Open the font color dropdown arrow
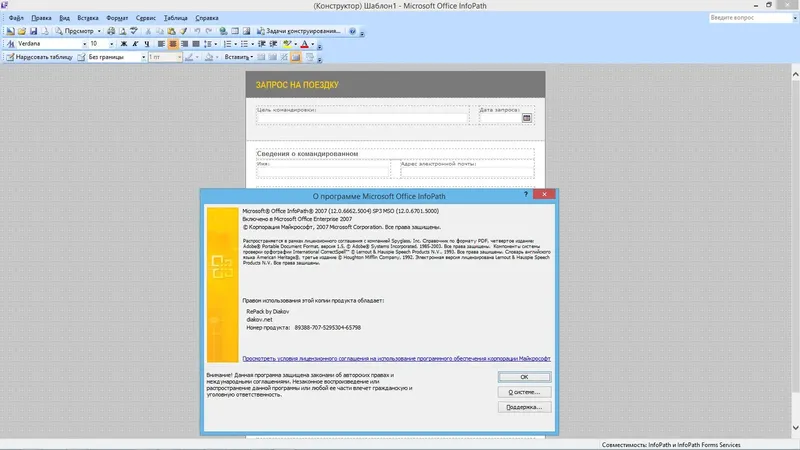 point(313,44)
